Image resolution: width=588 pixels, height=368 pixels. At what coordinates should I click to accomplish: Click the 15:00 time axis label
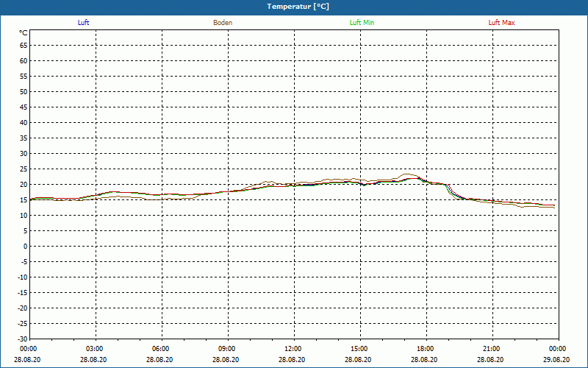(x=359, y=349)
